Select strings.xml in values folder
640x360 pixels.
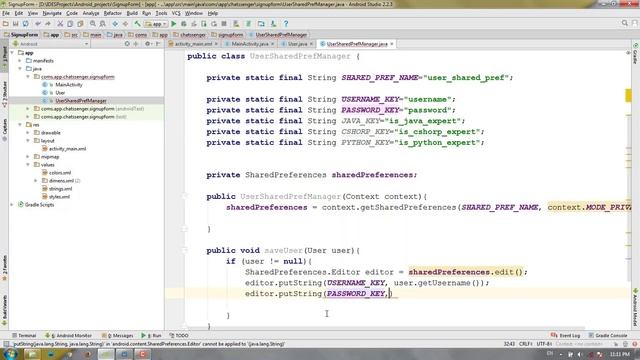pos(60,189)
